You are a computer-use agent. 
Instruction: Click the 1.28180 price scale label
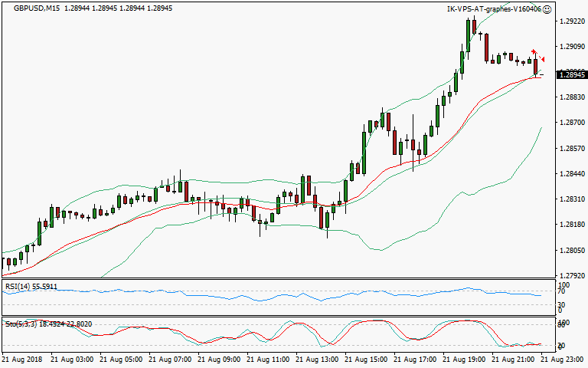point(572,225)
